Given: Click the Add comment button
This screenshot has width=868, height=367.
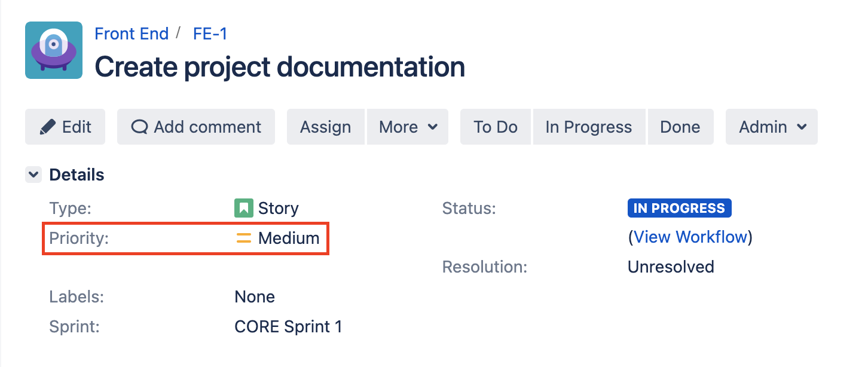Looking at the screenshot, I should [196, 127].
